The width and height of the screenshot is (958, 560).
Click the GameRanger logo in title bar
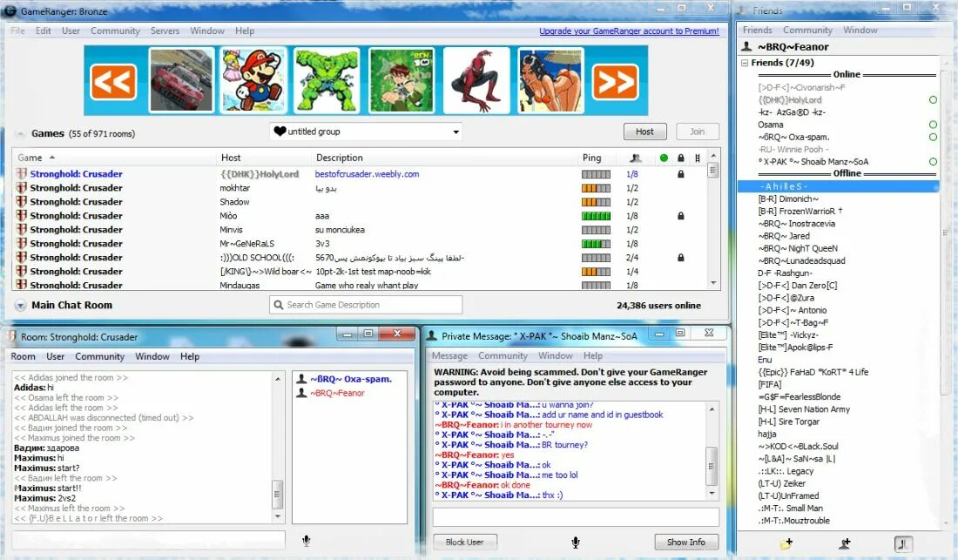click(10, 11)
